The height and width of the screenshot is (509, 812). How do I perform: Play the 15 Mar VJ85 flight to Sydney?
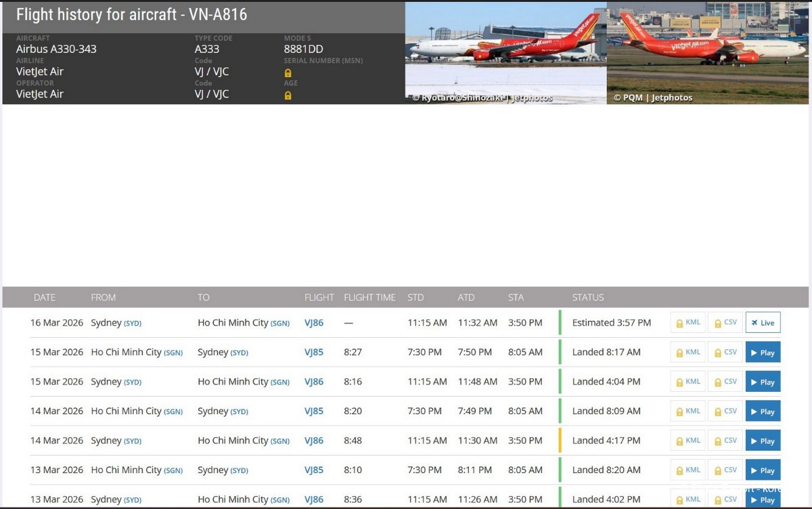[x=763, y=353]
